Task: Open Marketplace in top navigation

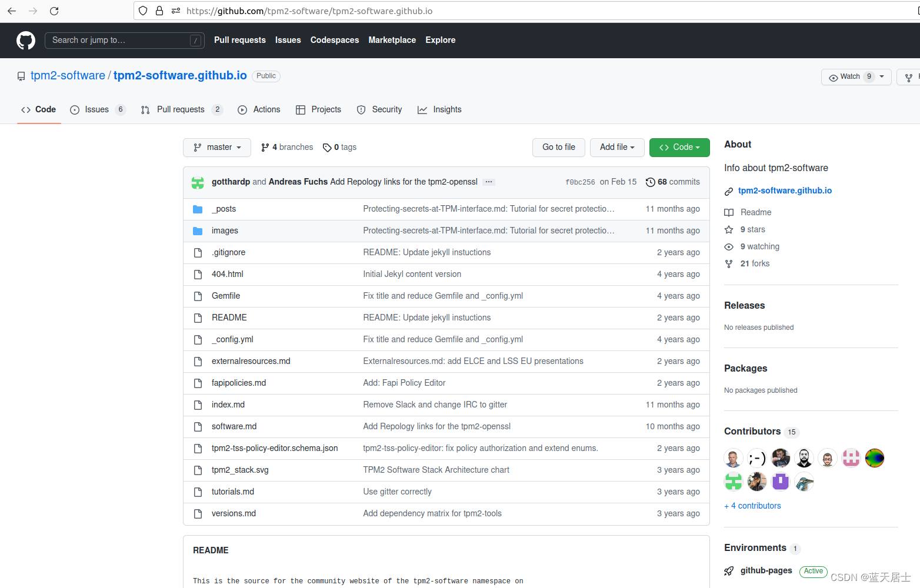Action: 392,41
